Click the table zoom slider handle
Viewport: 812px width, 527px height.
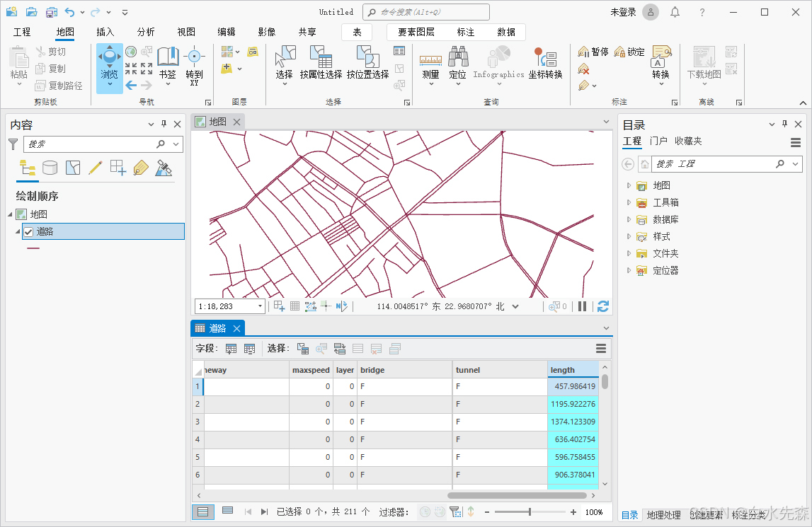tap(530, 512)
